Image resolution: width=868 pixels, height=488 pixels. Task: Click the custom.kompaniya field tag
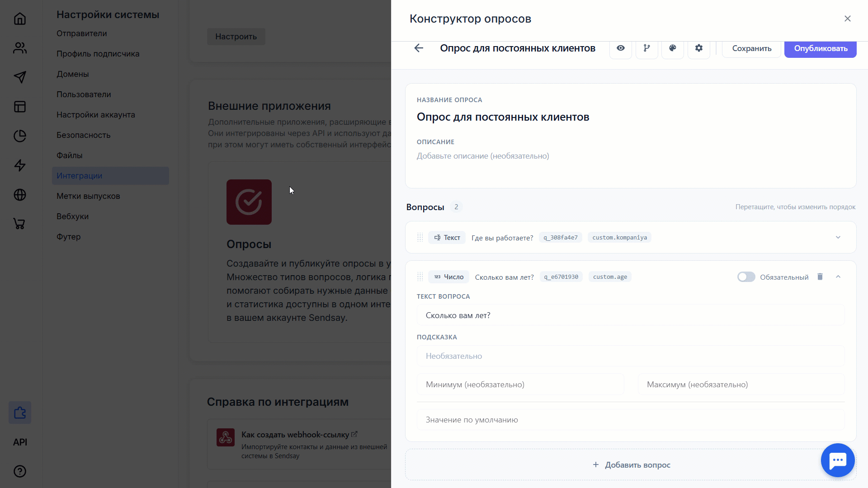619,237
